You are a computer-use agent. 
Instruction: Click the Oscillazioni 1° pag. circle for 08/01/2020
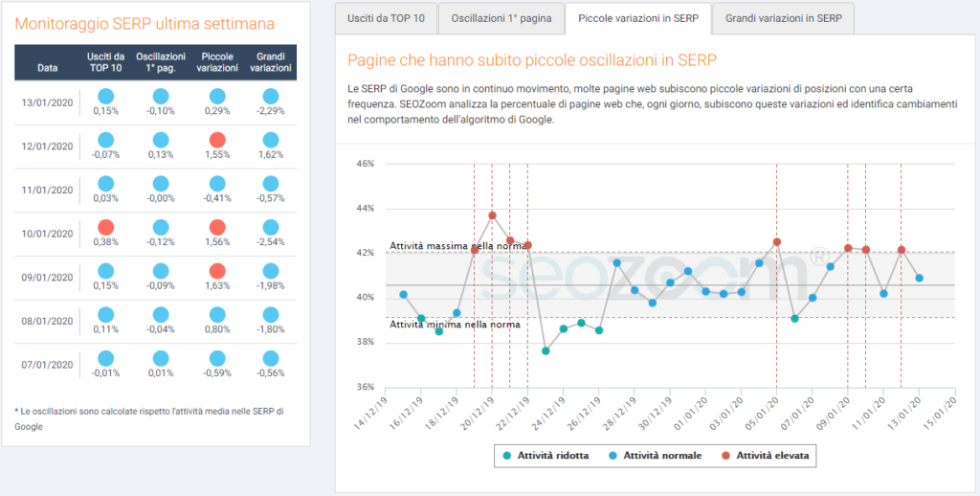[161, 315]
